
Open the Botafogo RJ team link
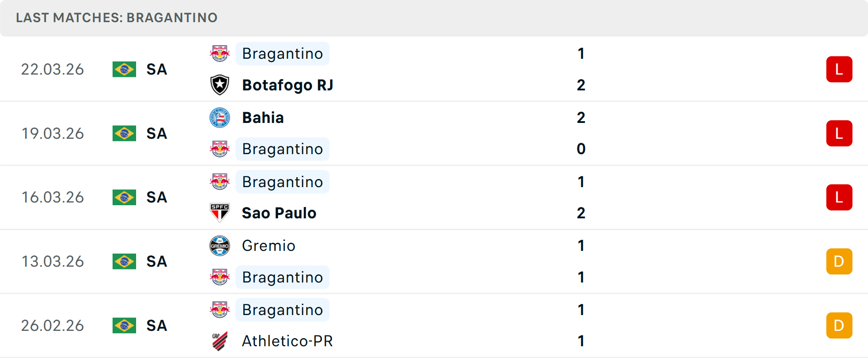tap(288, 85)
